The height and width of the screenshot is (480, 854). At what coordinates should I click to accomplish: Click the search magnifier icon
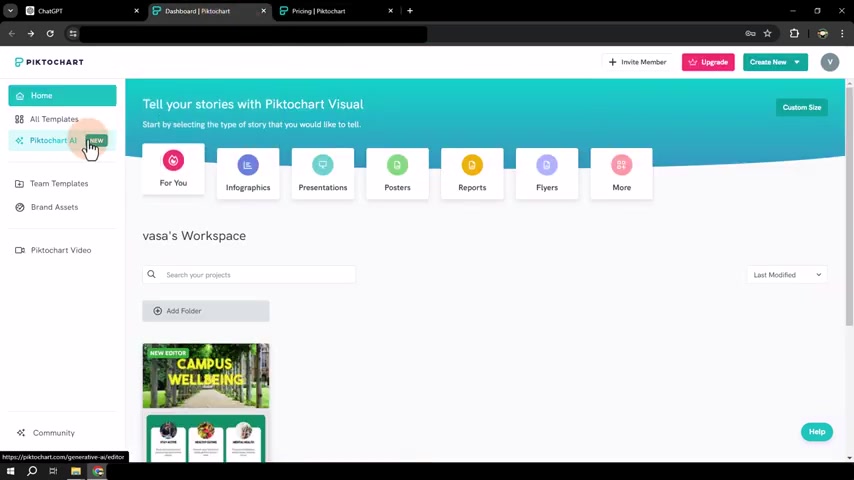tap(151, 275)
